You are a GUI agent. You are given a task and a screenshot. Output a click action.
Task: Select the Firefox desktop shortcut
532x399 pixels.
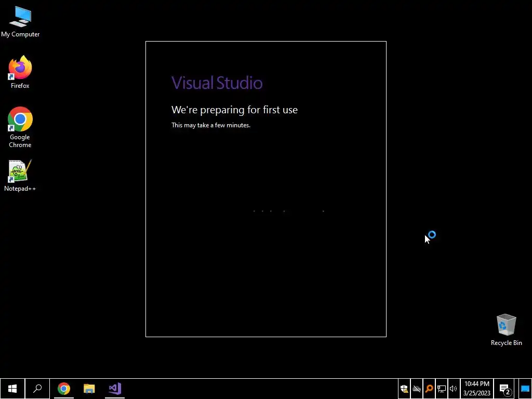[20, 72]
